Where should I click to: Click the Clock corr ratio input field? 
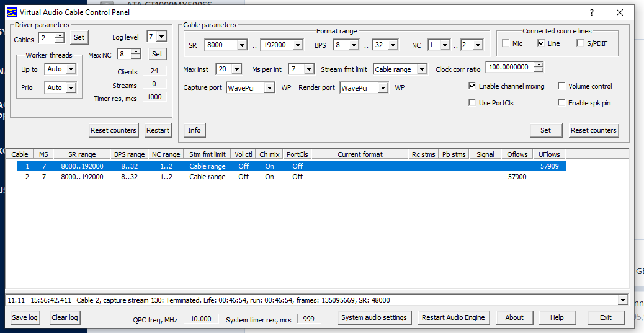pyautogui.click(x=509, y=68)
